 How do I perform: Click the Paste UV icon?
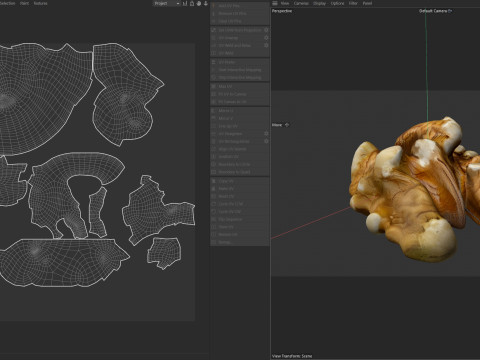[214, 189]
